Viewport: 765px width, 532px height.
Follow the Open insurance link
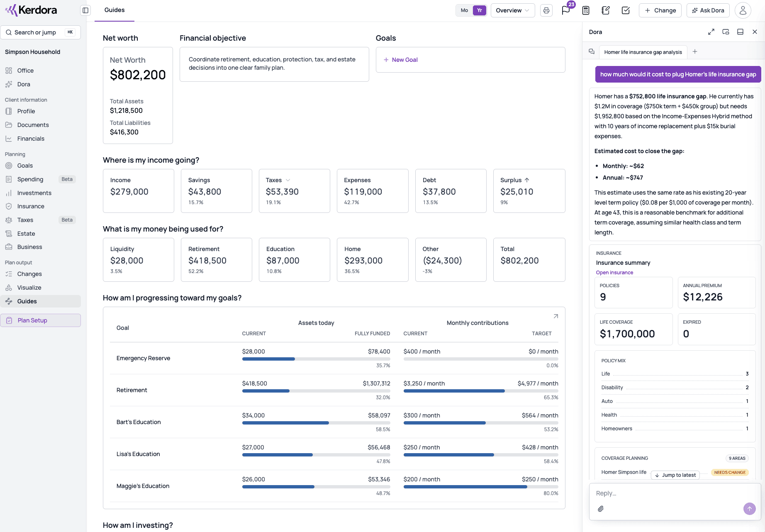tap(614, 273)
